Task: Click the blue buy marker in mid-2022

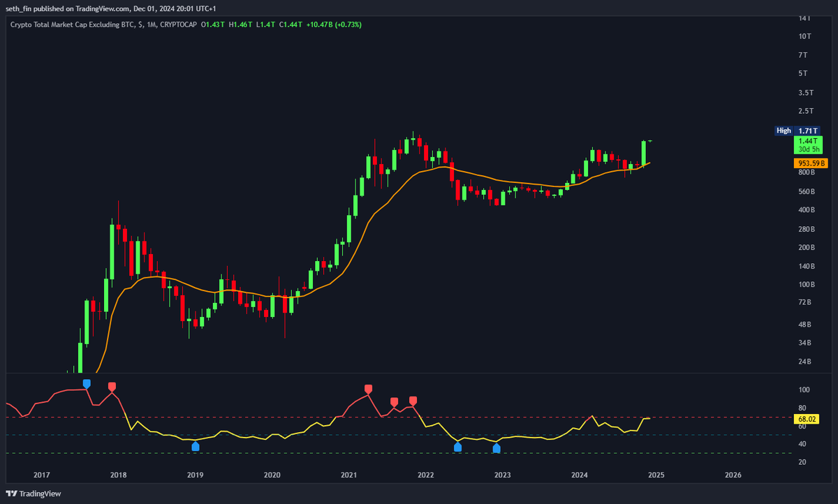Action: (457, 447)
